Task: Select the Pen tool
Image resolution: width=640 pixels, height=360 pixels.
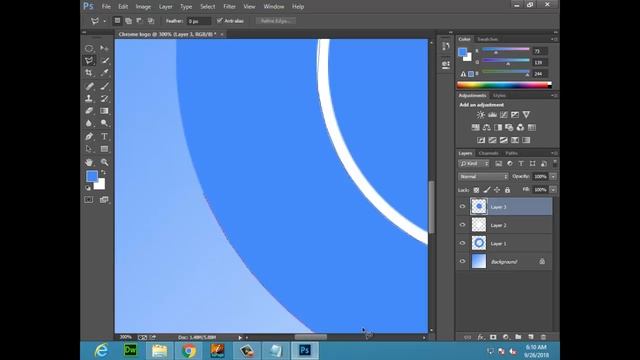Action: [x=89, y=136]
